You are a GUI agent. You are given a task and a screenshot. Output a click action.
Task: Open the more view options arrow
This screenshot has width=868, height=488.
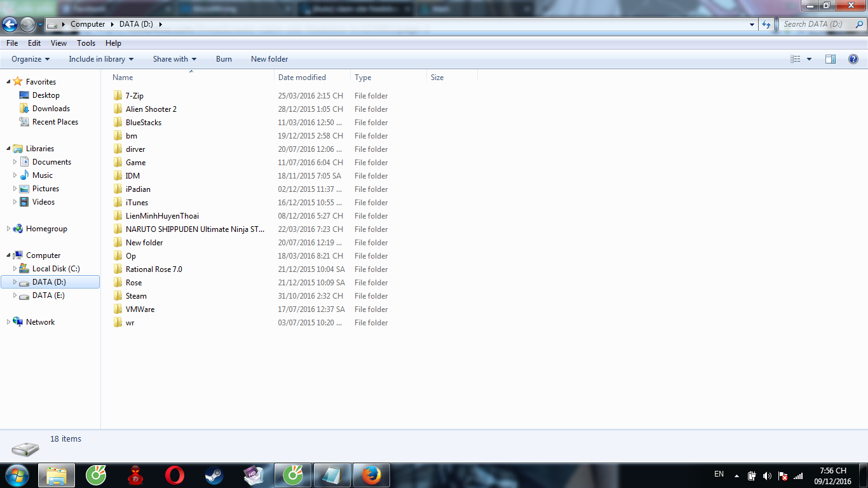809,59
